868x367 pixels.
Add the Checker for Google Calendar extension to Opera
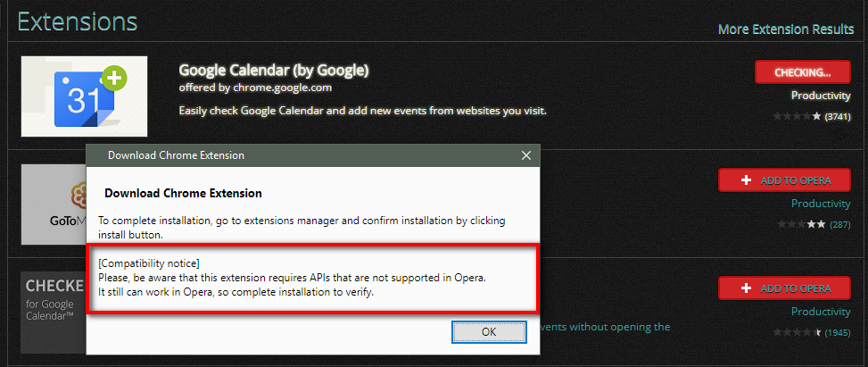pos(784,288)
